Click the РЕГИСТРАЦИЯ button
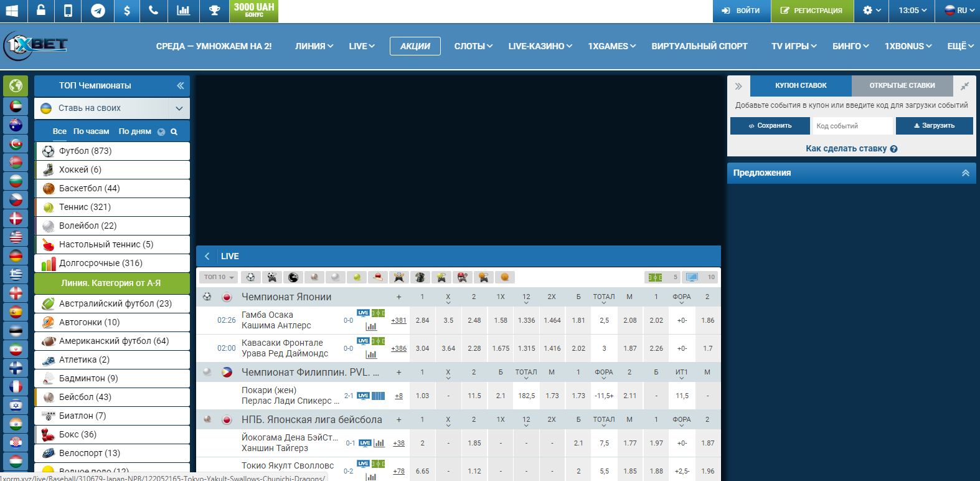The height and width of the screenshot is (481, 980). [811, 11]
